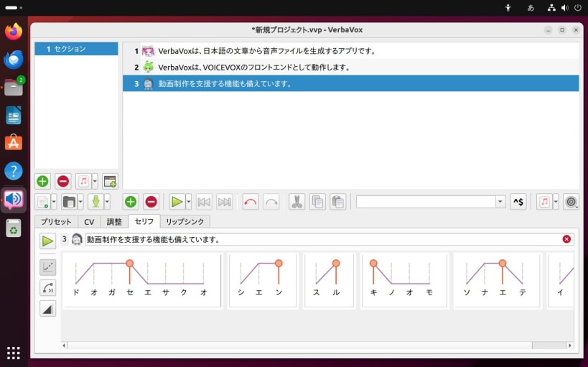Image resolution: width=588 pixels, height=367 pixels.
Task: Click the copy icon in toolbar
Action: tap(317, 202)
